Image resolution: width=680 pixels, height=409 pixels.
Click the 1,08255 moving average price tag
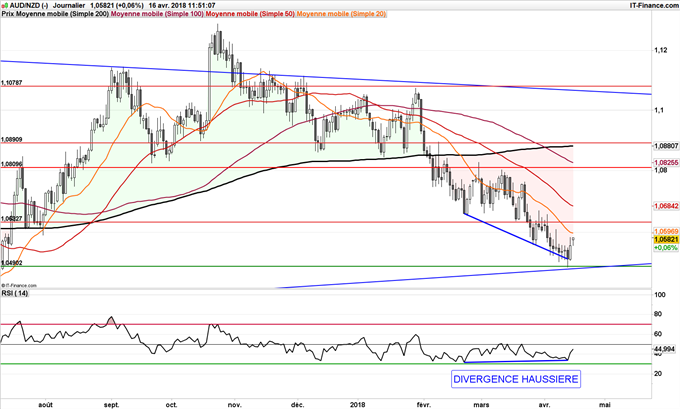666,162
